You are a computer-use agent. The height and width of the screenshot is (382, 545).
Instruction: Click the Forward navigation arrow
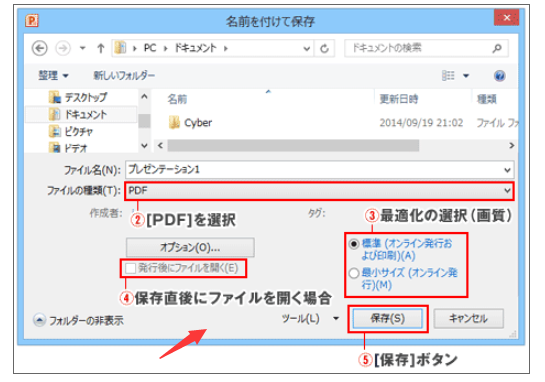pos(63,48)
